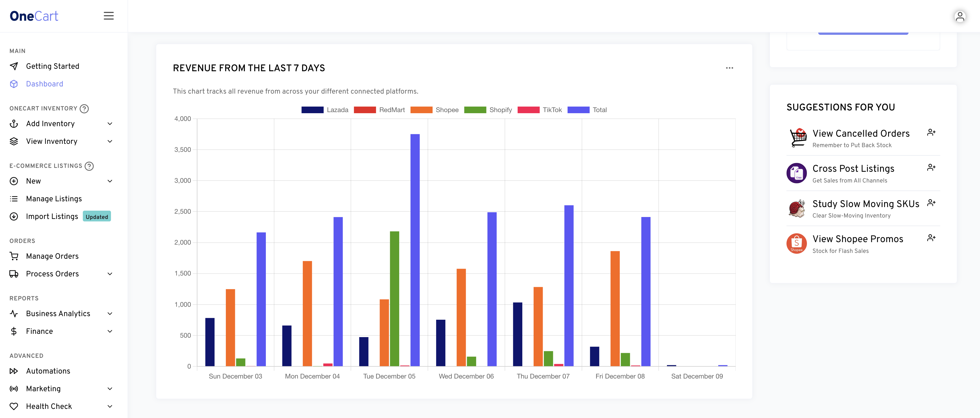Viewport: 980px width, 418px height.
Task: Go to the Dashboard menu item
Action: point(44,84)
